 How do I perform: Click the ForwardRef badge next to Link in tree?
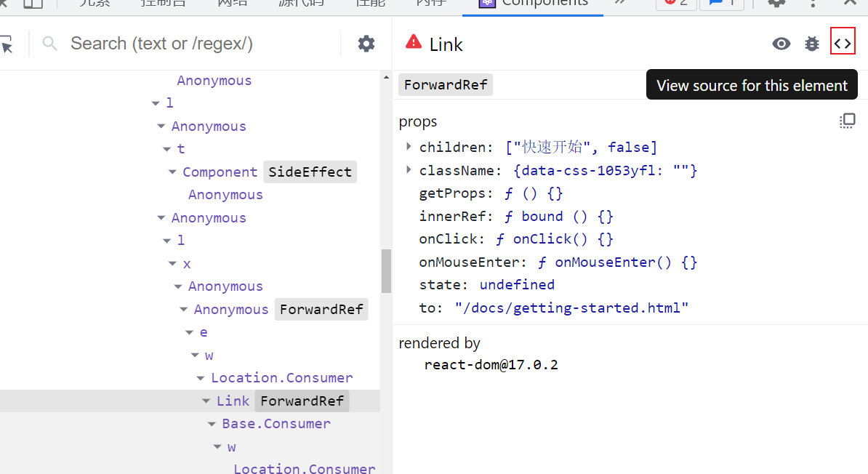[x=302, y=401]
